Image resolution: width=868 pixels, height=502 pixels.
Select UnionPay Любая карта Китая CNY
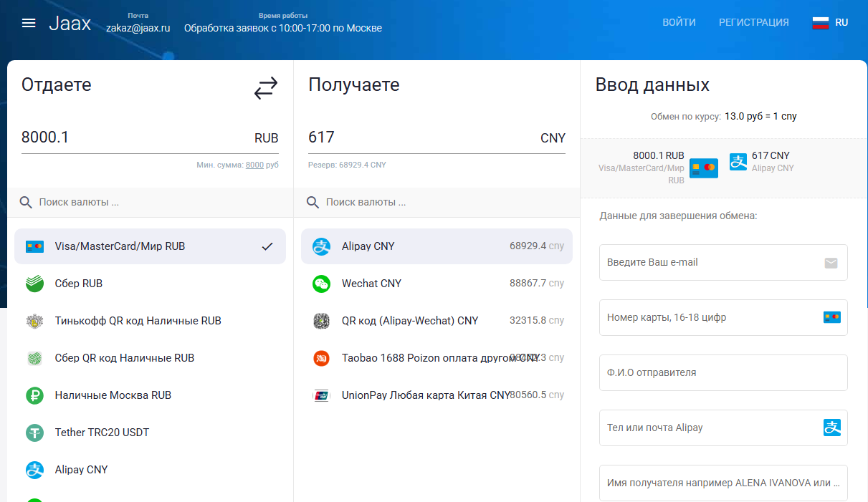click(x=437, y=395)
